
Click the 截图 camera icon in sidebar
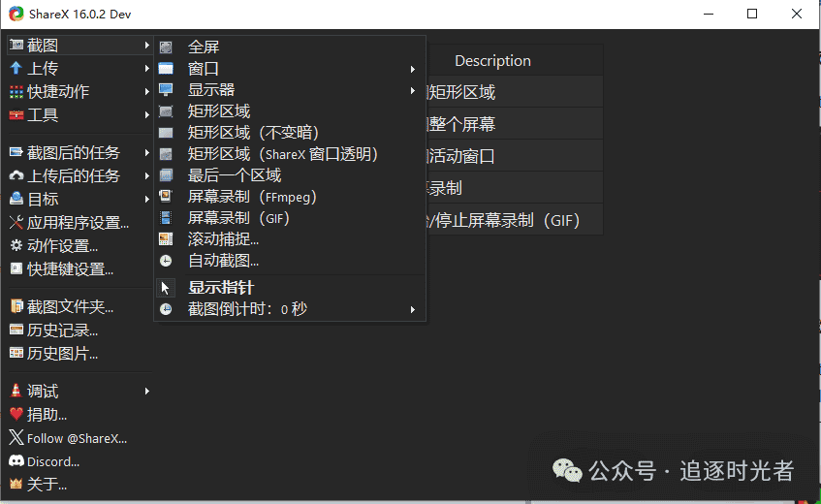[x=16, y=45]
